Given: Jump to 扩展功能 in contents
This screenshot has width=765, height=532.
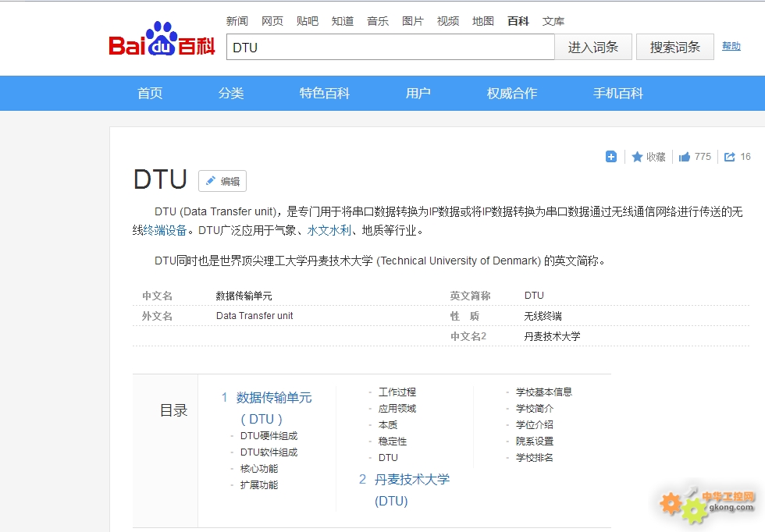Looking at the screenshot, I should pyautogui.click(x=259, y=484).
